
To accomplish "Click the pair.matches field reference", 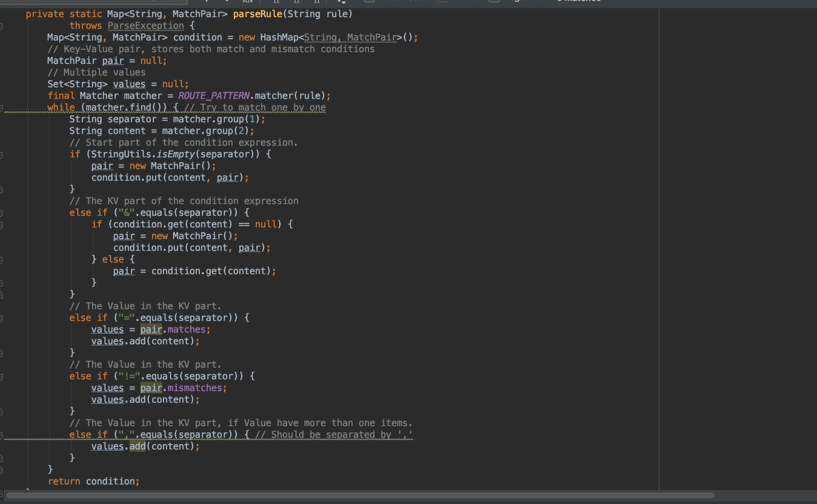I will point(186,330).
